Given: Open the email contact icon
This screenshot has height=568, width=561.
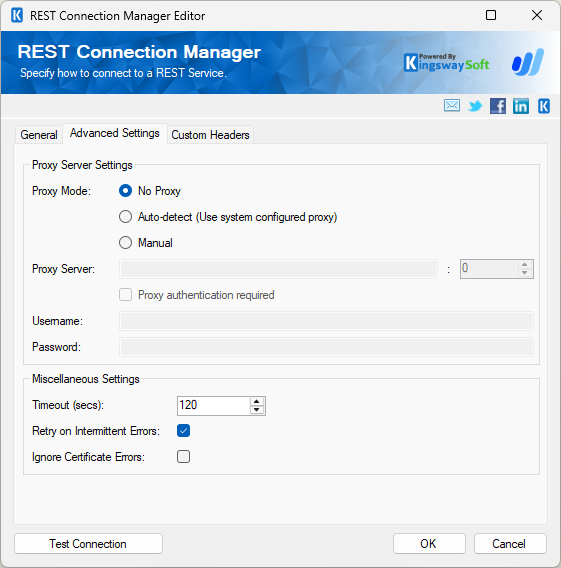Looking at the screenshot, I should coord(452,106).
